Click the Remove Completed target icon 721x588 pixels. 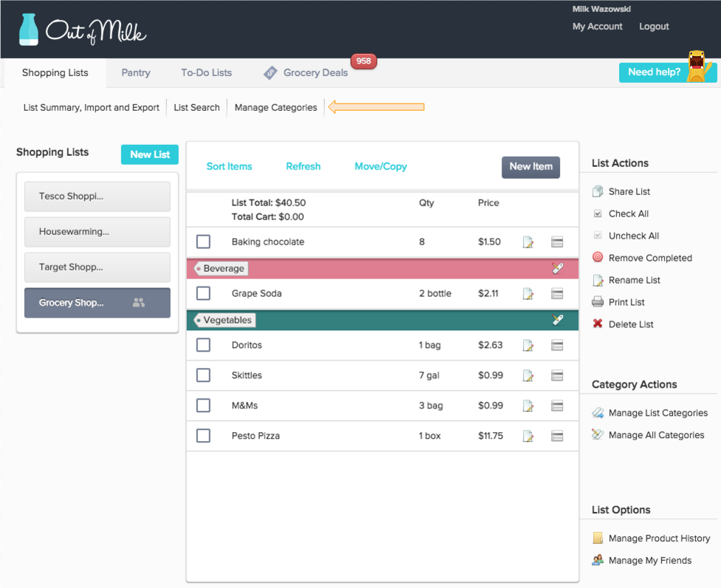(x=598, y=258)
